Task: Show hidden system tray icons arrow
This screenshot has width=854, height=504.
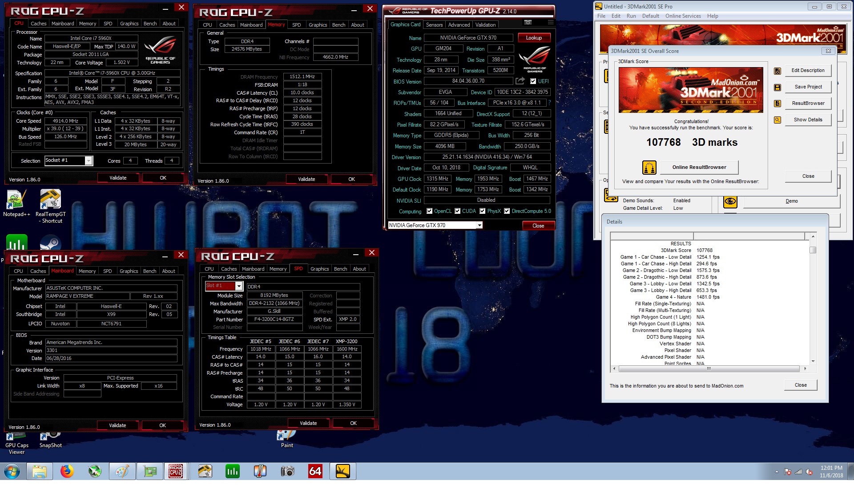Action: pos(777,472)
